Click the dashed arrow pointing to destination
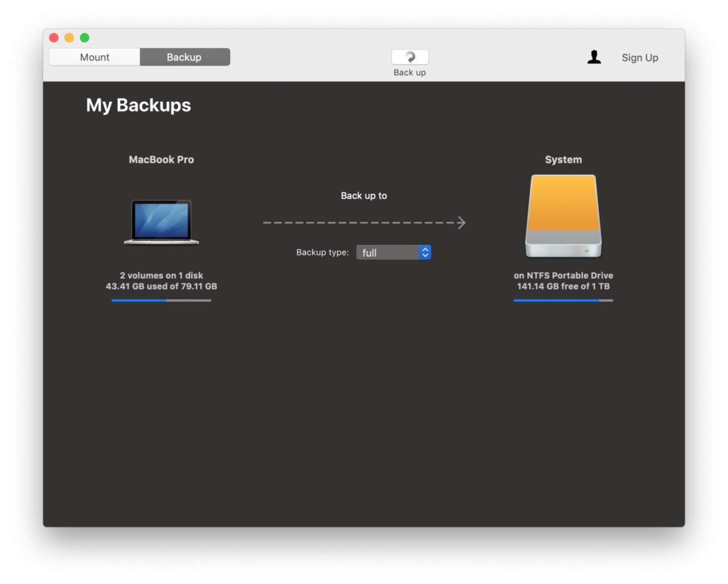Screen dimensions: 728x584 [x=364, y=223]
